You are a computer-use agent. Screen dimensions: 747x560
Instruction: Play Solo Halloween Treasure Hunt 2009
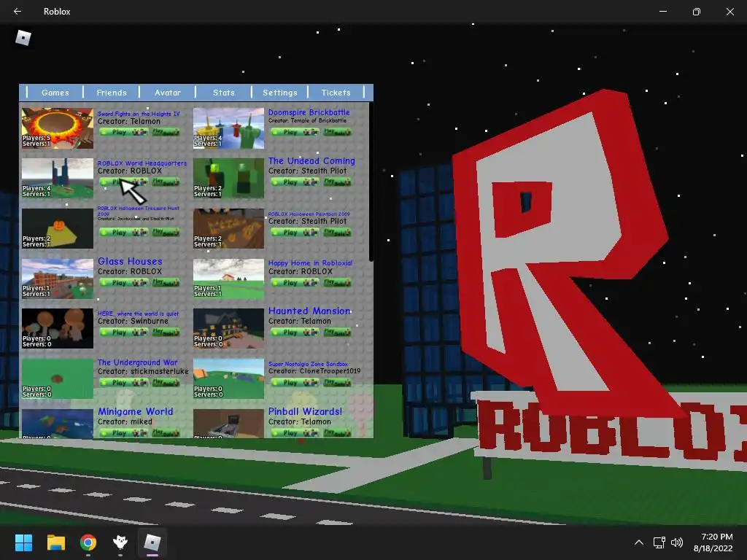pyautogui.click(x=166, y=233)
